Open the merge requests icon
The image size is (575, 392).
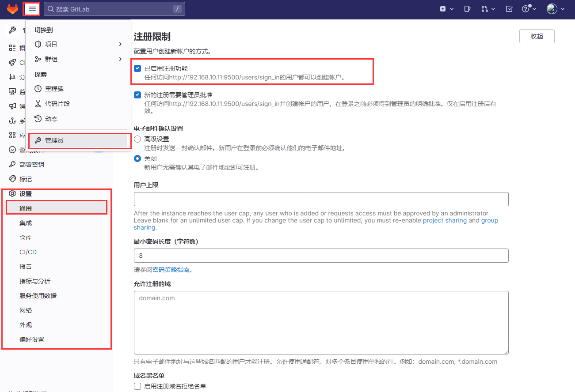(488, 9)
